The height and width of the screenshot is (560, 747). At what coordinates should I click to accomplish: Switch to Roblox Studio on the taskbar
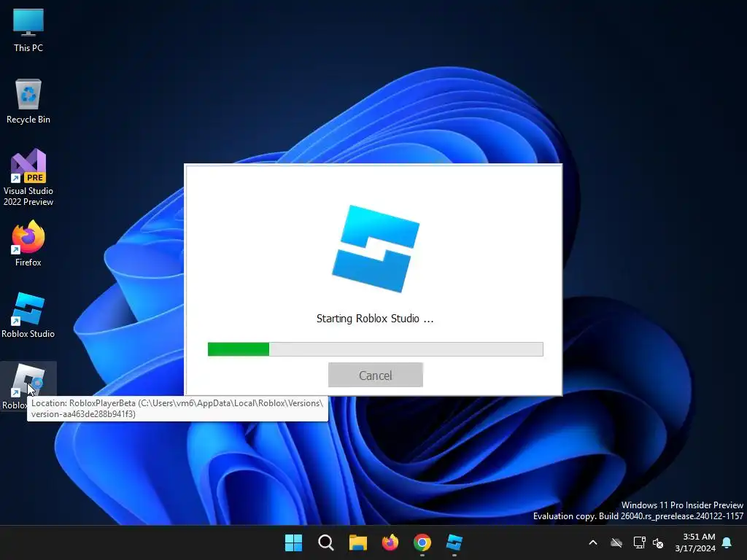(x=454, y=542)
